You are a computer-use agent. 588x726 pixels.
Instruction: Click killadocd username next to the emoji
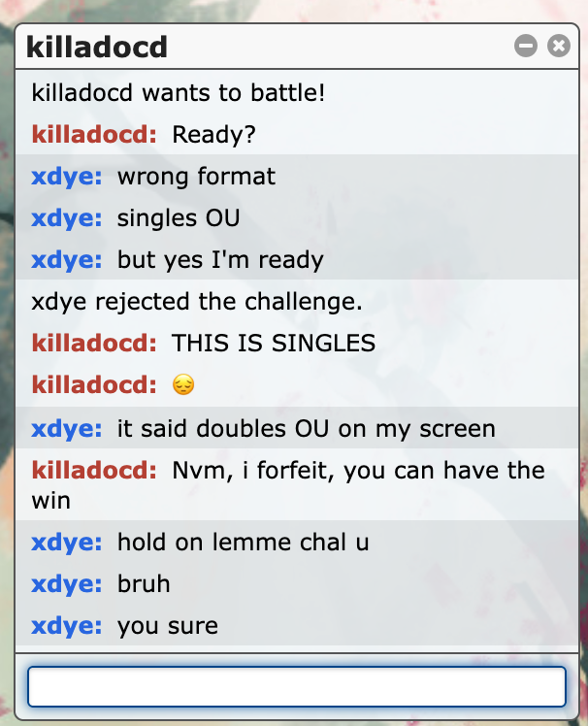[x=94, y=384]
